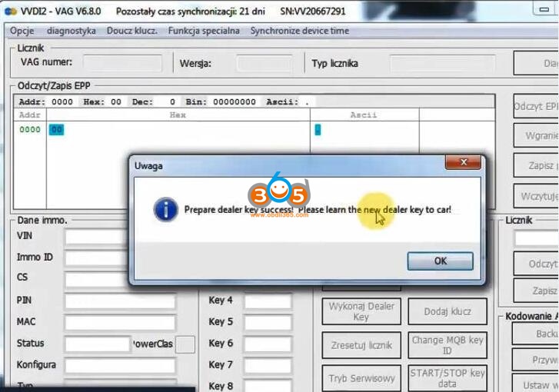Click the Key 8 input field
The image size is (559, 392).
[x=268, y=387]
